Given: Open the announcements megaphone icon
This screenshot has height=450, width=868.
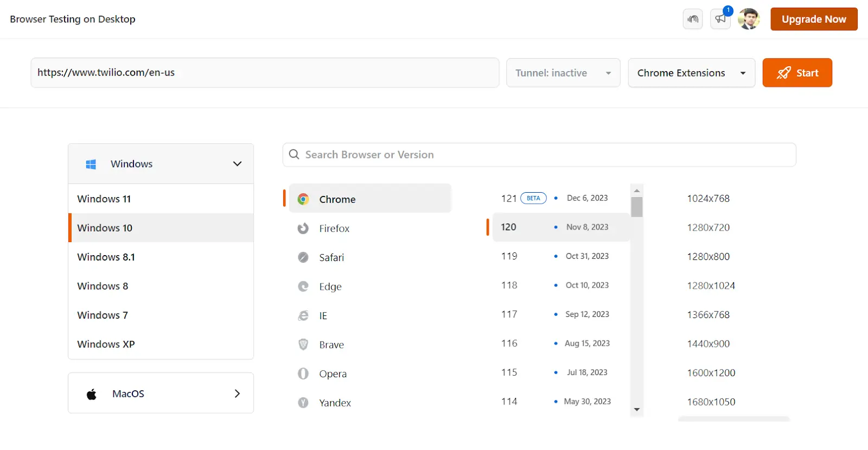Looking at the screenshot, I should pos(720,19).
